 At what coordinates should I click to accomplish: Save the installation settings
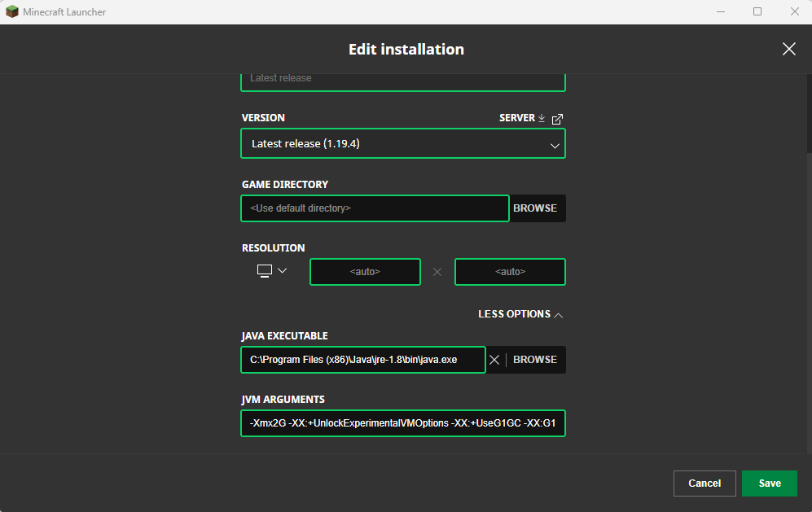tap(770, 484)
